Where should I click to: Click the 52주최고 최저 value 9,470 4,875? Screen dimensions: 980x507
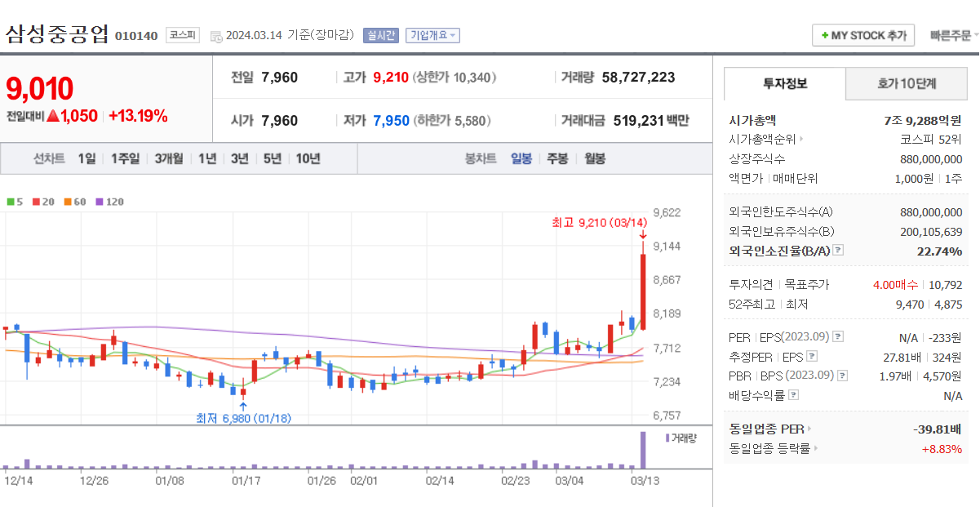[x=929, y=305]
